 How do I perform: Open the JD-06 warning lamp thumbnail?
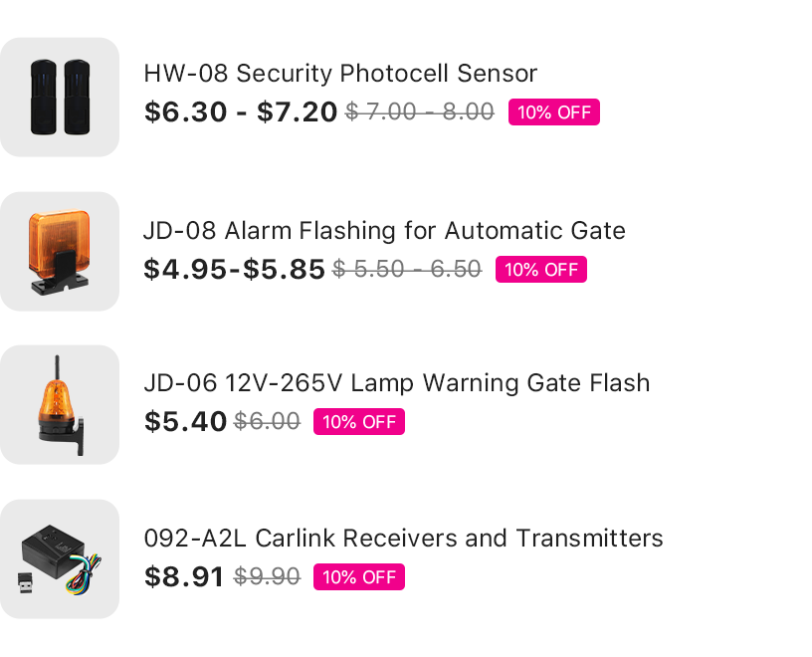[60, 405]
